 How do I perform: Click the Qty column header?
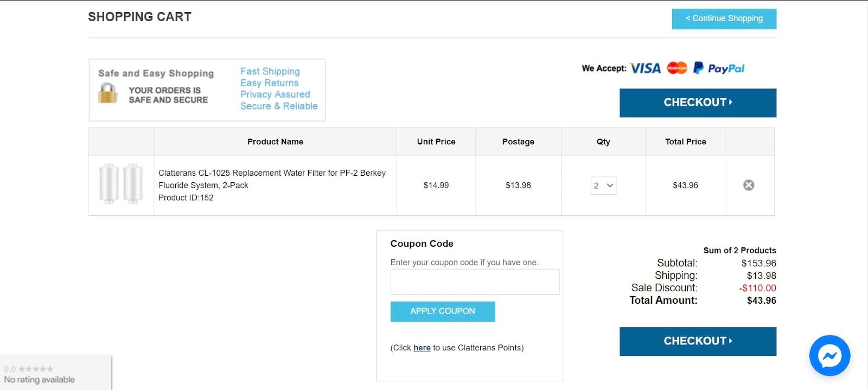pos(603,142)
